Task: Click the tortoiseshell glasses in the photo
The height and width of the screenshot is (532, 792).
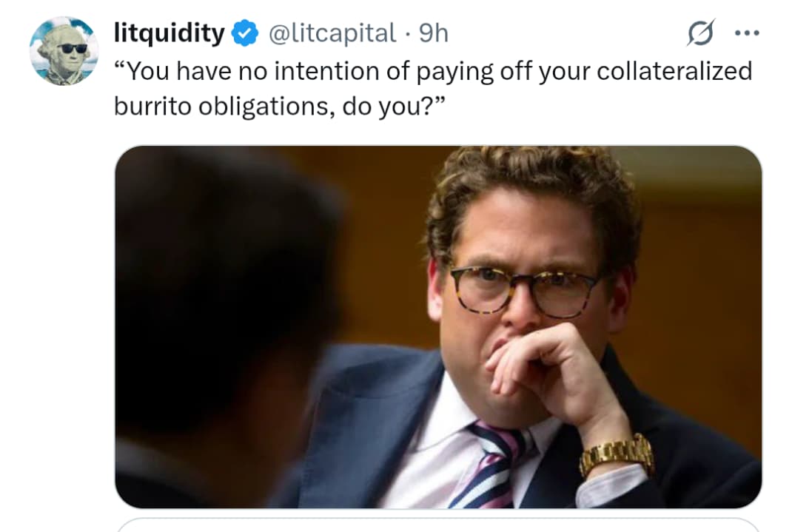Action: tap(524, 289)
